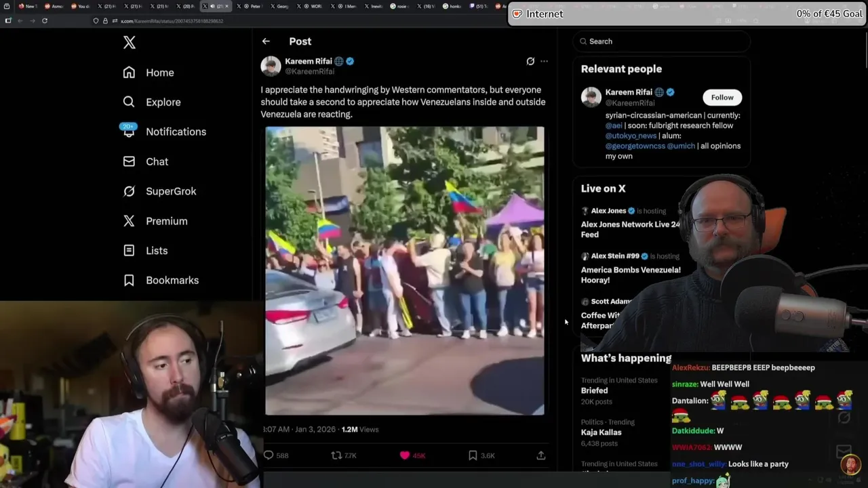Open the America Bombs Venezuela! Hooray! live
Image resolution: width=868 pixels, height=488 pixels.
(631, 274)
